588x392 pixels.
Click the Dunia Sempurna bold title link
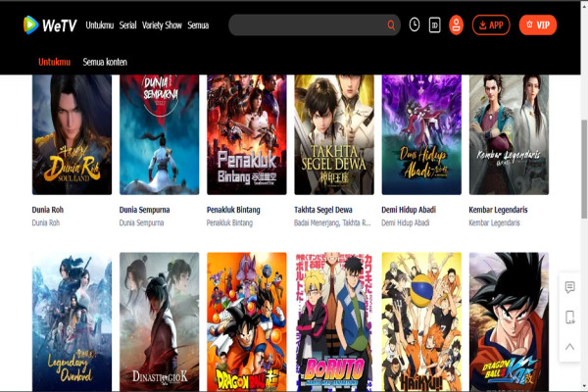(x=144, y=210)
